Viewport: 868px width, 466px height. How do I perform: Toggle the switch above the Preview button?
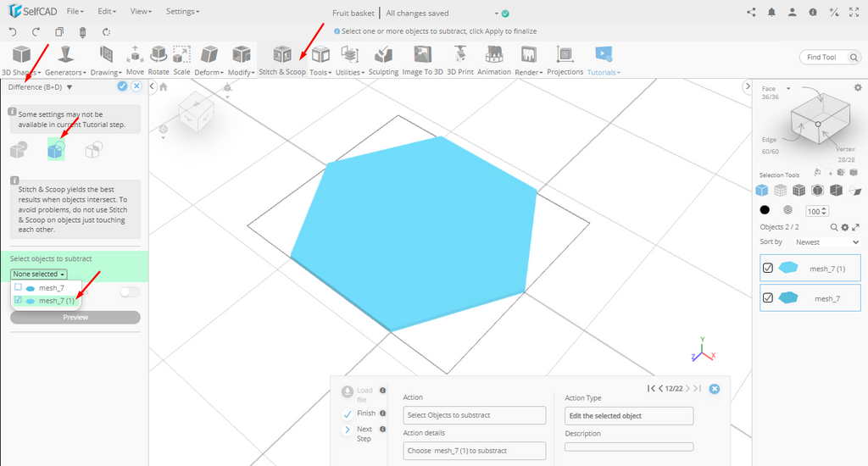click(129, 291)
